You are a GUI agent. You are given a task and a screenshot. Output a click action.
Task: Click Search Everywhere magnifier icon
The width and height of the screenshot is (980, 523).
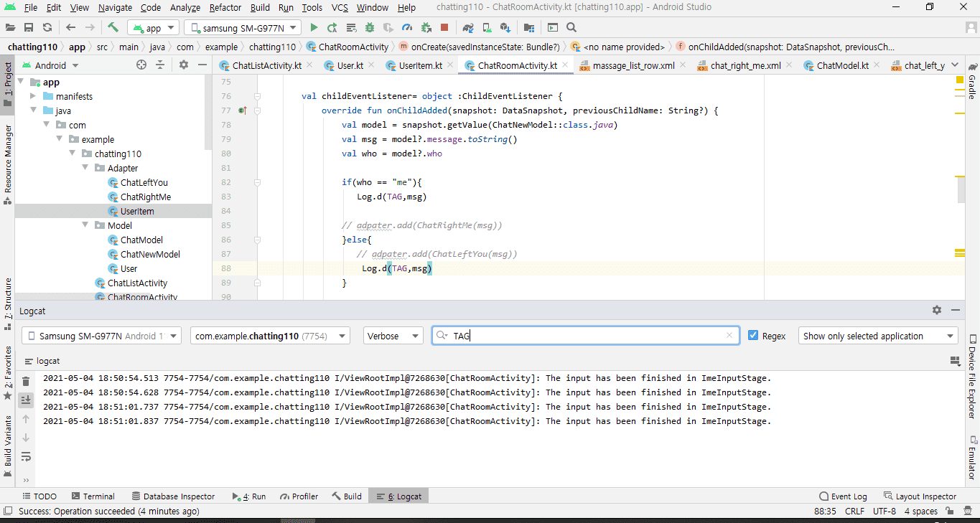(571, 28)
